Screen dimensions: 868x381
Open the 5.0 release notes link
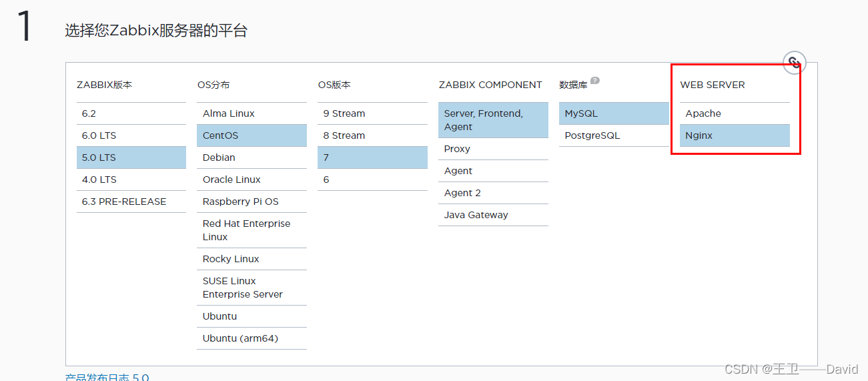(x=107, y=377)
